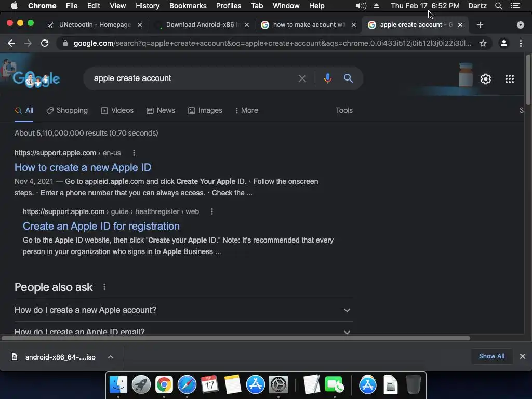Open the History menu
This screenshot has width=532, height=399.
(x=148, y=6)
